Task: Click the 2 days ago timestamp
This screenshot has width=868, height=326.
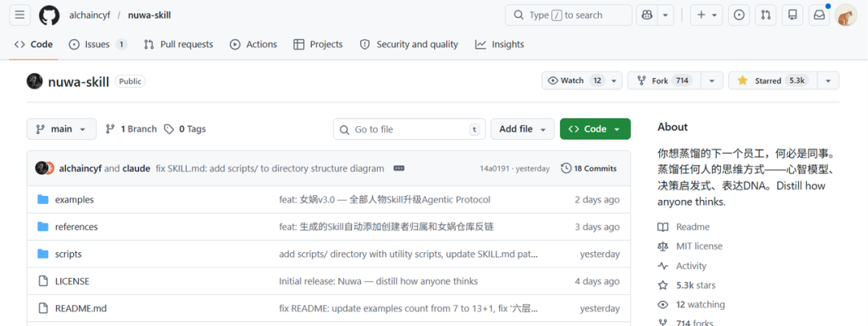Action: (597, 199)
